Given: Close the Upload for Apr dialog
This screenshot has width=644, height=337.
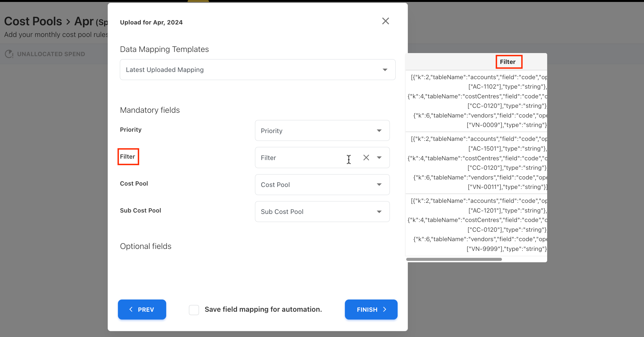Looking at the screenshot, I should (x=385, y=21).
